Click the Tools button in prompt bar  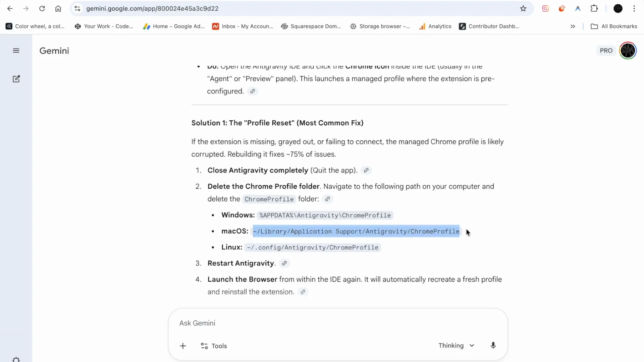click(x=213, y=346)
